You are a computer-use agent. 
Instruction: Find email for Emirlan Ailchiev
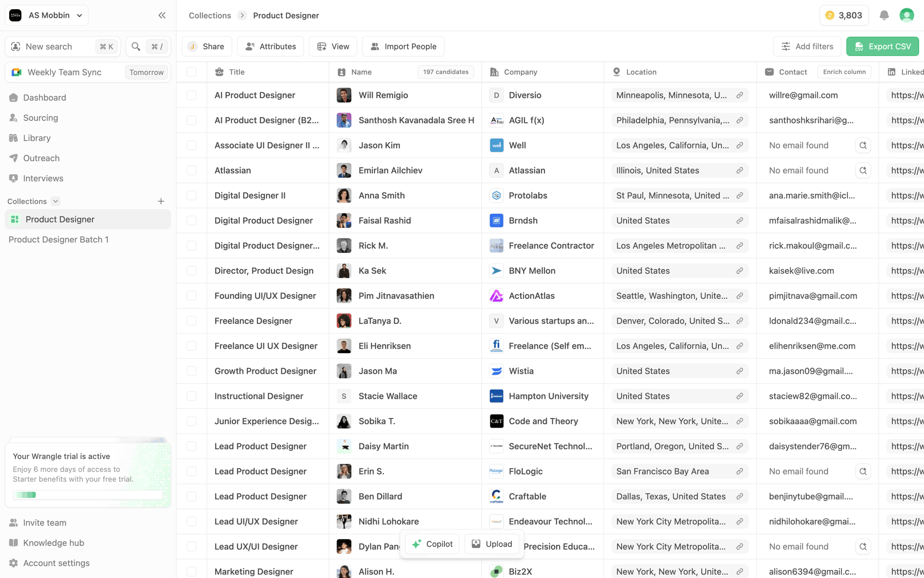863,171
